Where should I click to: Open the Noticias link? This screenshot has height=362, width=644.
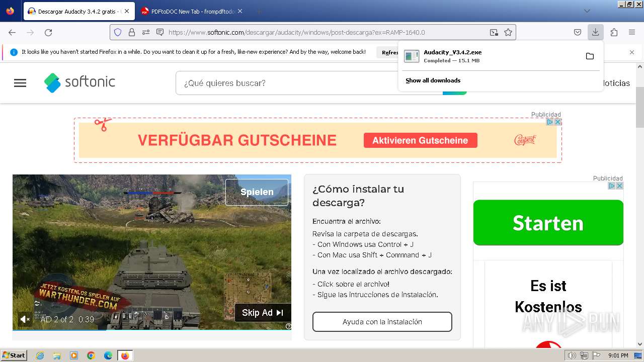pyautogui.click(x=616, y=83)
